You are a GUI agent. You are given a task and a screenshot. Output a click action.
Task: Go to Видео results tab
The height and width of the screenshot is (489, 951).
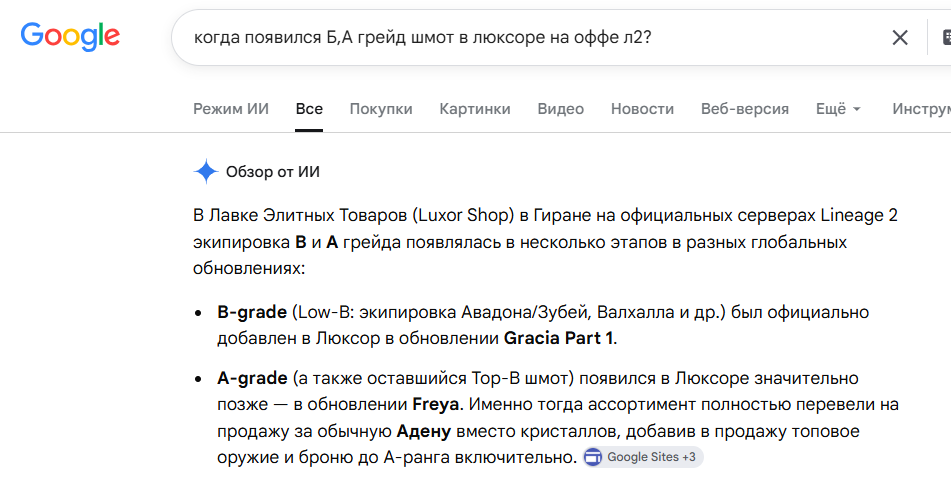[560, 109]
